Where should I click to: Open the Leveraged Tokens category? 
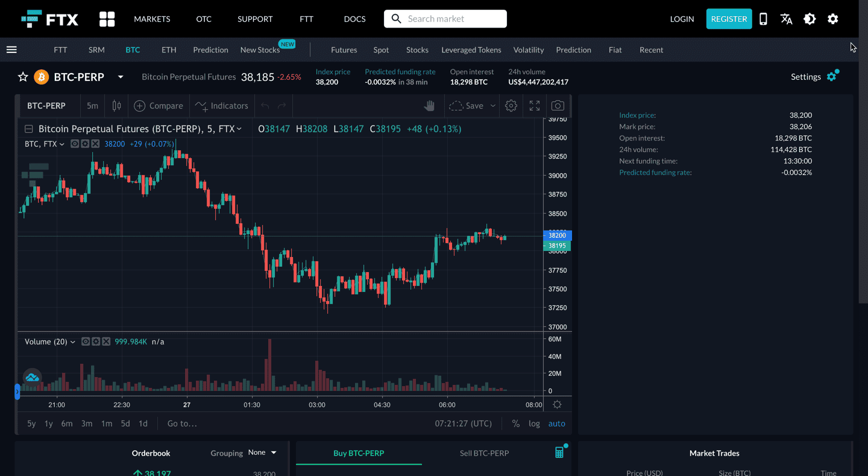(x=471, y=49)
